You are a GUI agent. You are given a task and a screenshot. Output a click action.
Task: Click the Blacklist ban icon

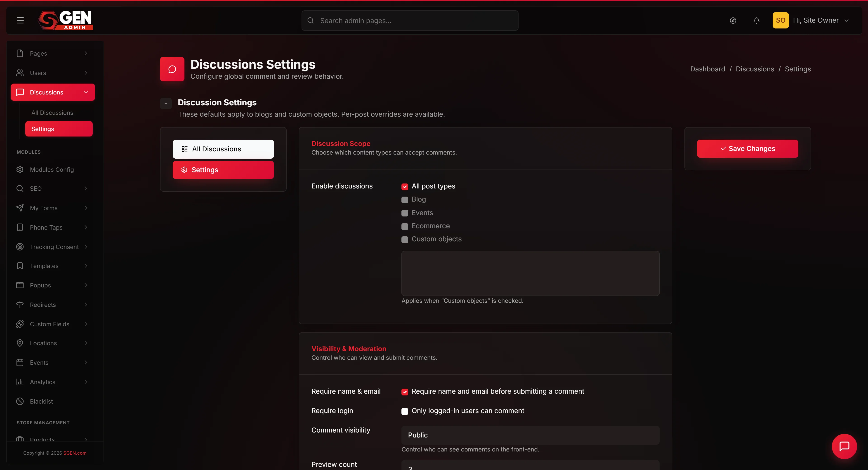tap(20, 401)
